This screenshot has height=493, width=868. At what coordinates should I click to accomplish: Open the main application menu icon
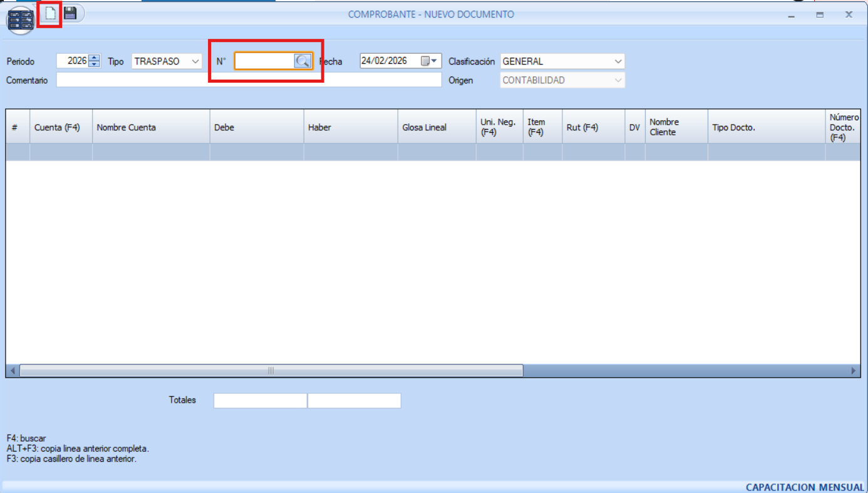[20, 21]
